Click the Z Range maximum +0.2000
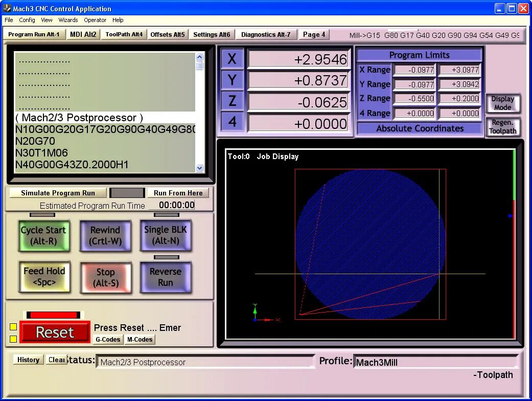 coord(459,99)
